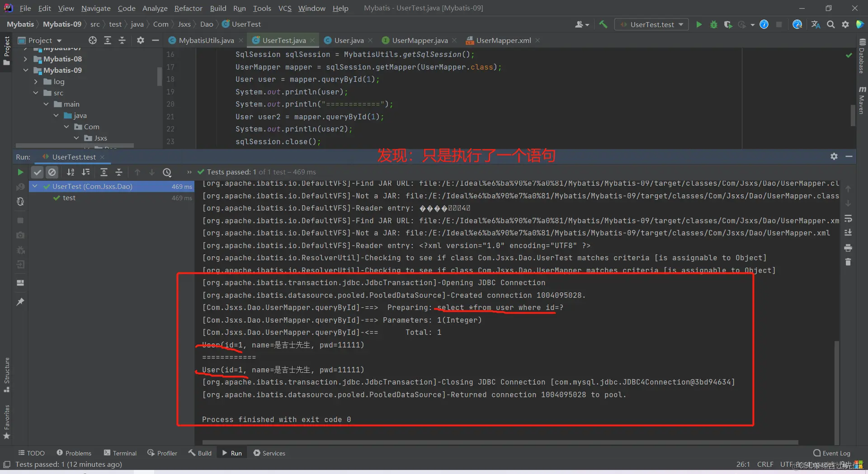Run with coverage from the main toolbar
The width and height of the screenshot is (868, 474).
pyautogui.click(x=728, y=24)
